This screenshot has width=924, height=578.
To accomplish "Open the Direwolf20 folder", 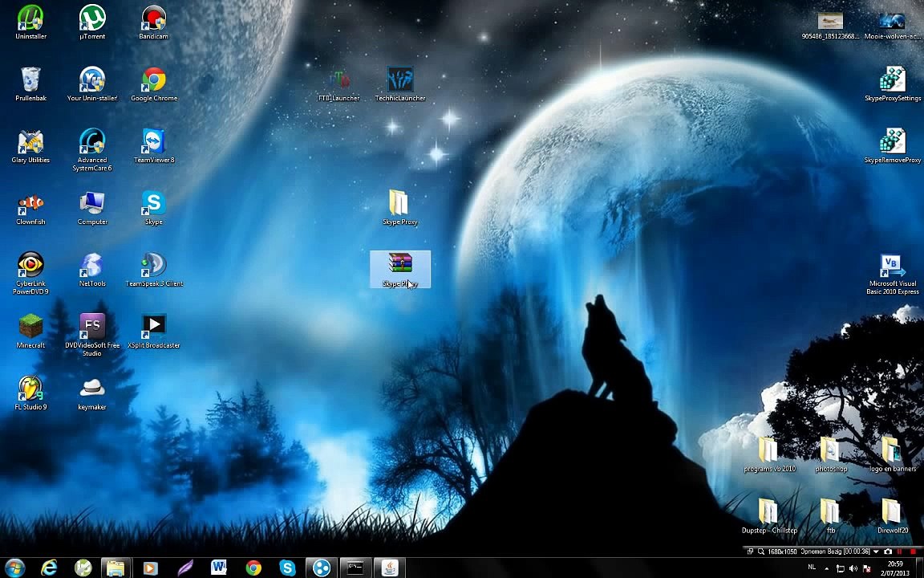I will click(x=892, y=516).
